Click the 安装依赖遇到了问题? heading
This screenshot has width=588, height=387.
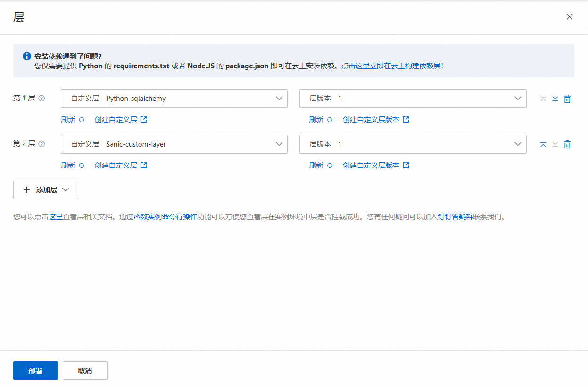(x=68, y=57)
